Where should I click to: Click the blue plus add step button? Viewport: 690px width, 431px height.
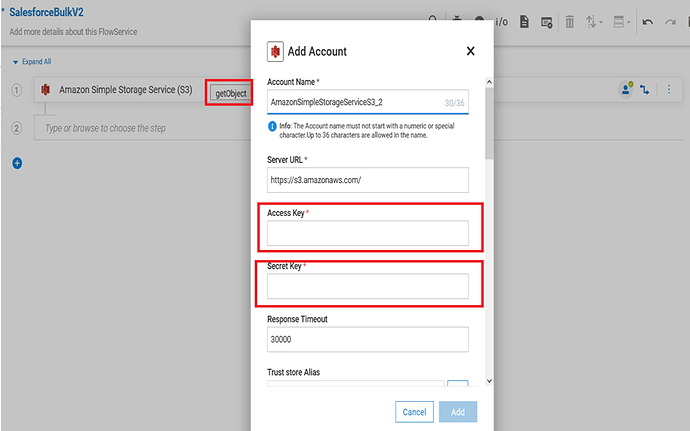pos(17,163)
